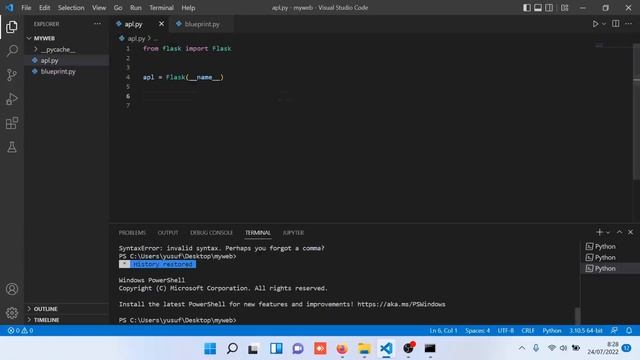Viewport: 640px width, 360px height.
Task: Open the Source Control view
Action: click(12, 75)
